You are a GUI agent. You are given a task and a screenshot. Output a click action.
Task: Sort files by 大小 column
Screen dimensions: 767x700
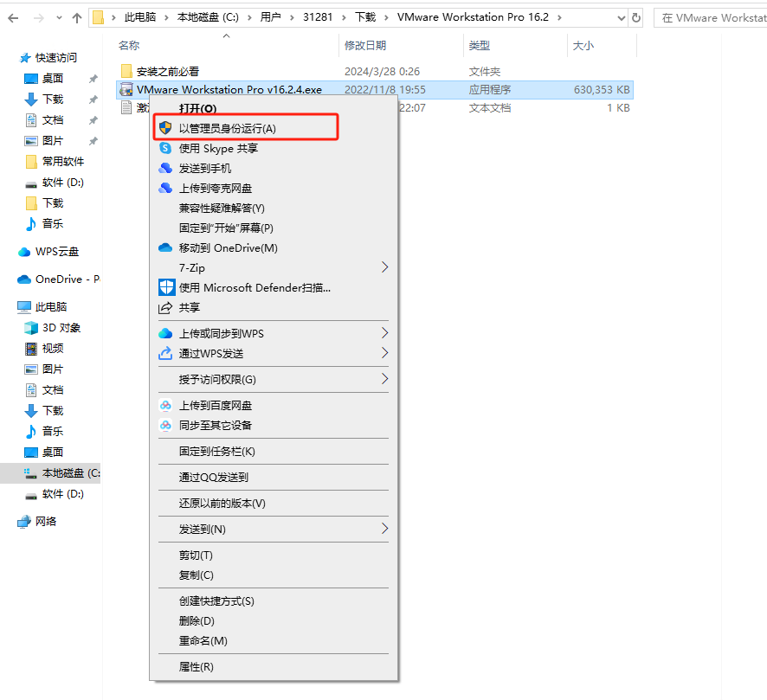(583, 46)
